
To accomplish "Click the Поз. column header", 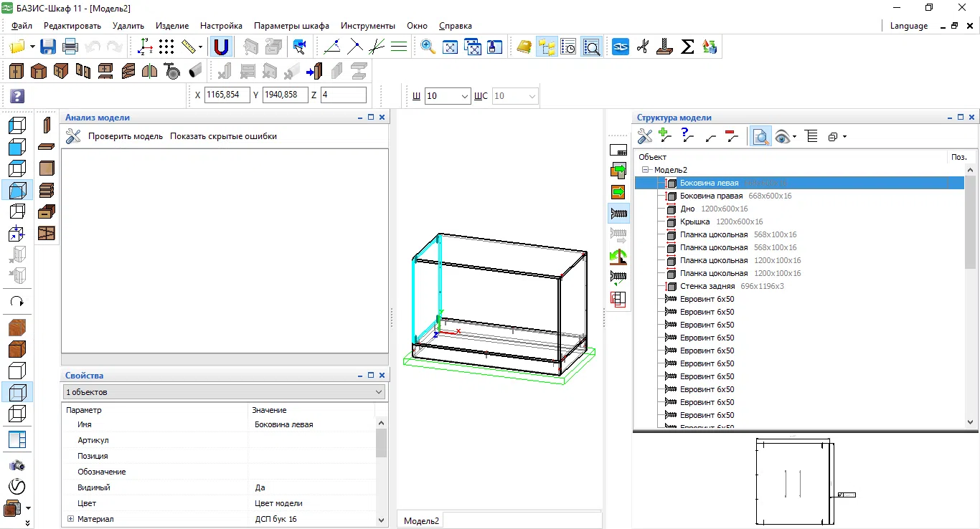I will 958,157.
